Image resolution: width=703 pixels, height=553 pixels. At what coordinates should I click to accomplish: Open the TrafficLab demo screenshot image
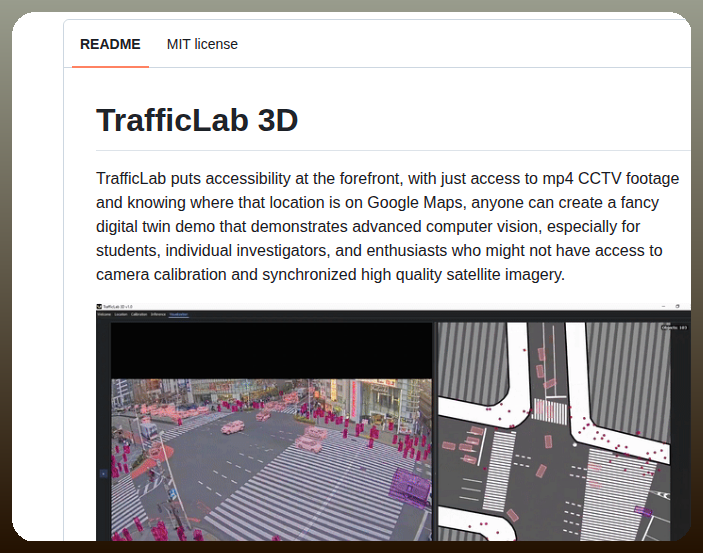click(x=393, y=422)
